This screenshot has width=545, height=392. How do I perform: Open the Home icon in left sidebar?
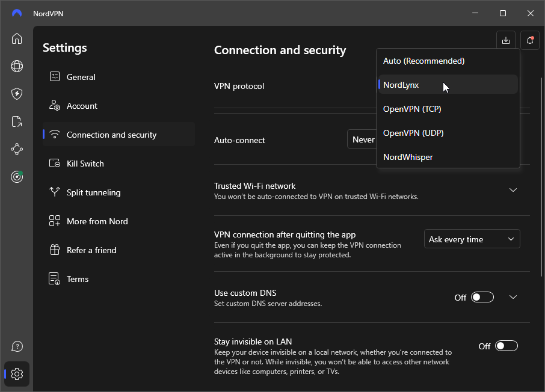pos(17,38)
